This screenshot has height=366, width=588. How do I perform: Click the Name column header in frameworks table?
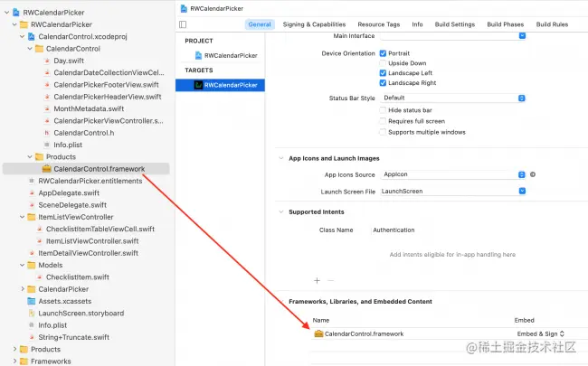click(x=321, y=320)
